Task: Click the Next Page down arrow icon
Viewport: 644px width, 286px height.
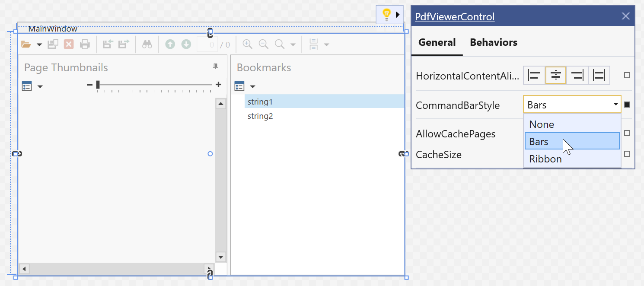Action: 186,44
